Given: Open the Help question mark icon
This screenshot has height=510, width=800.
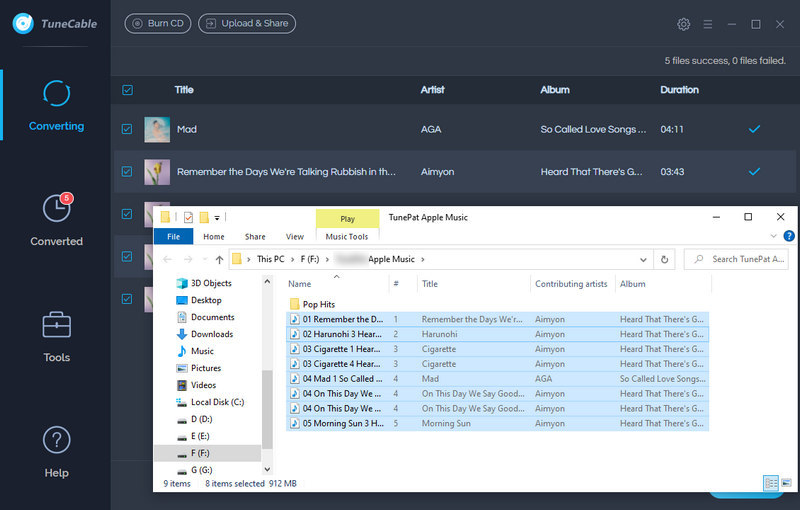Looking at the screenshot, I should click(56, 440).
